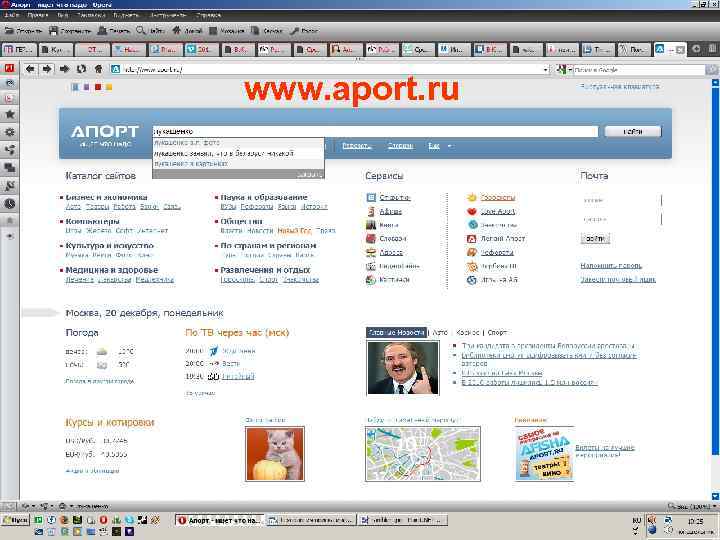Close the search suggestions list
This screenshot has height=540, width=720.
click(x=310, y=174)
